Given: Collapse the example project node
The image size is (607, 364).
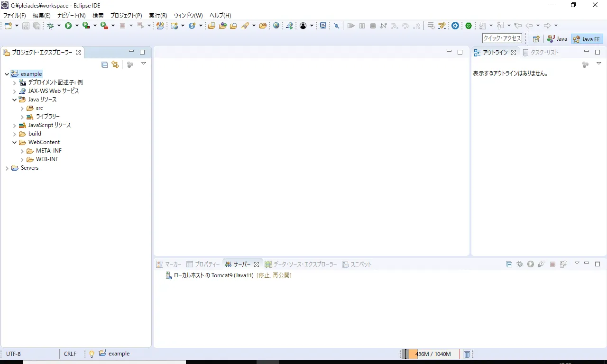Looking at the screenshot, I should pyautogui.click(x=7, y=74).
